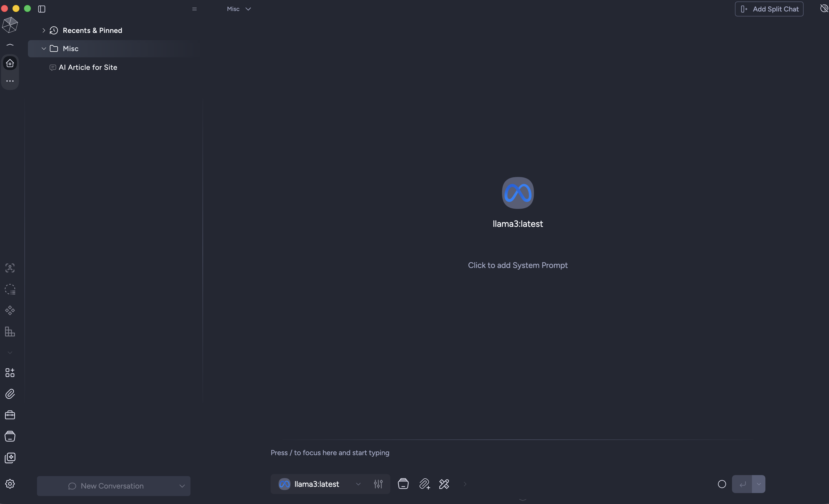The width and height of the screenshot is (829, 504).
Task: Open the layered sparkle pages icon
Action: 10,458
